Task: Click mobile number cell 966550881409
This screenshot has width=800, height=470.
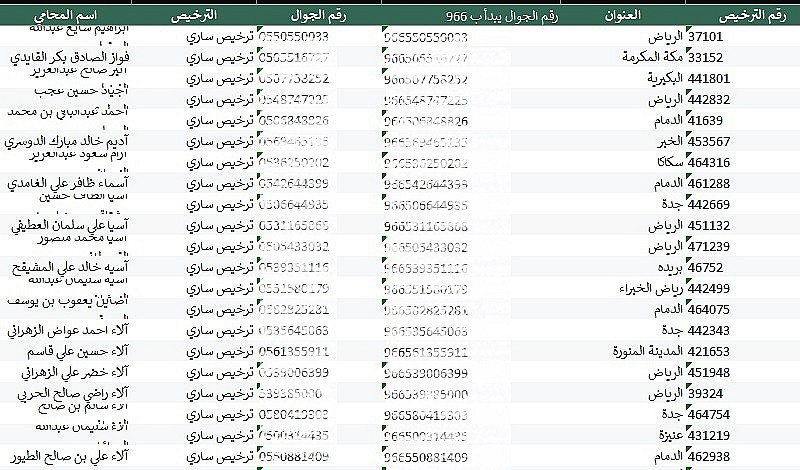Action: [x=426, y=457]
